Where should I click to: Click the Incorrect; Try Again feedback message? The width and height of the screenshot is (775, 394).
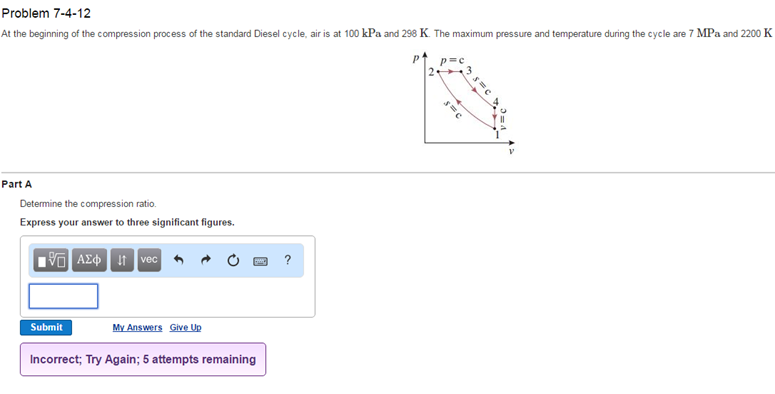(143, 359)
